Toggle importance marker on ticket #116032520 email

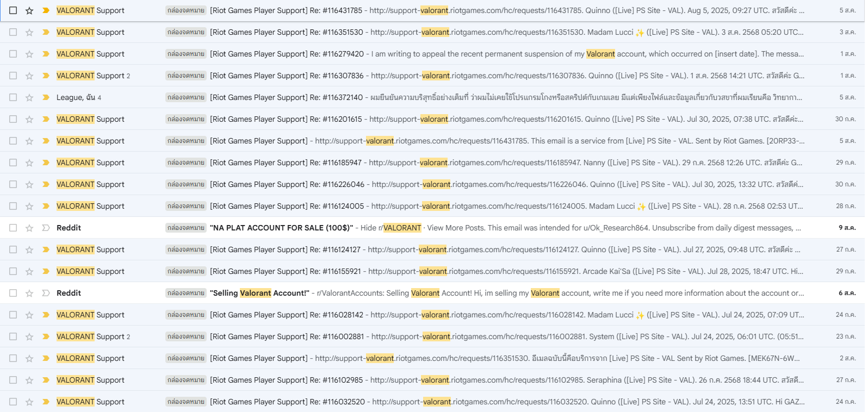tap(46, 402)
